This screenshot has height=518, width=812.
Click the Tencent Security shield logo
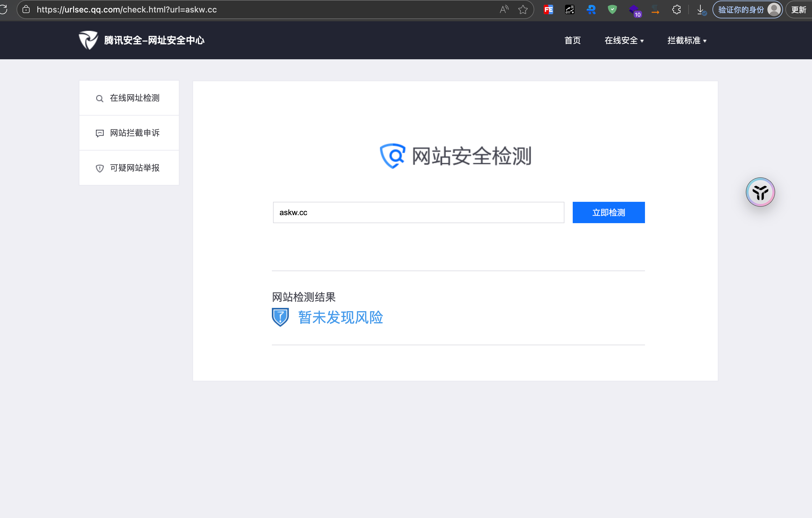[88, 40]
